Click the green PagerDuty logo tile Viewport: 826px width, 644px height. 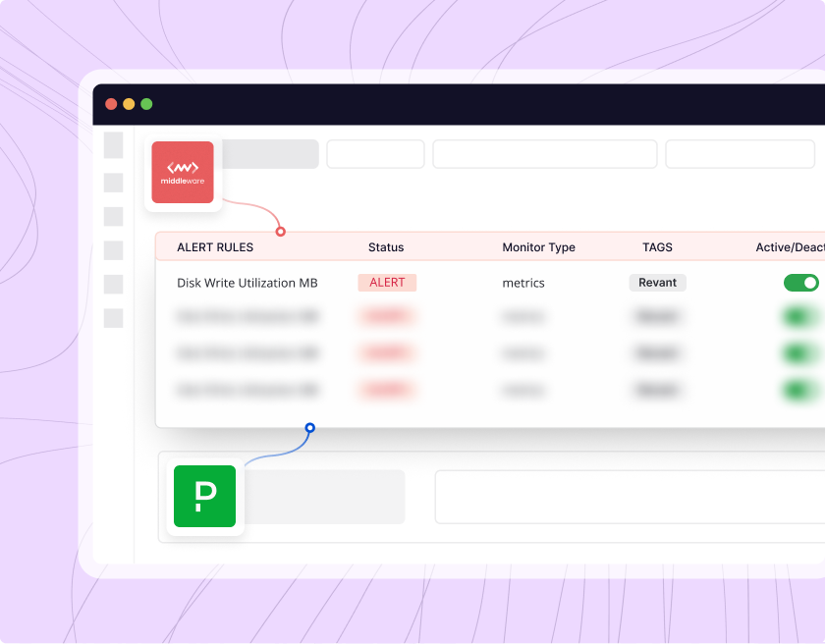coord(204,496)
